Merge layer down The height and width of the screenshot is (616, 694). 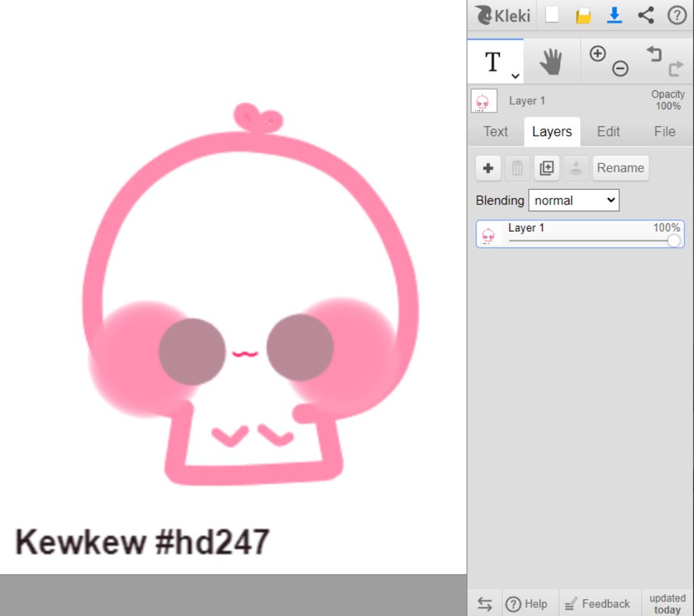click(576, 168)
